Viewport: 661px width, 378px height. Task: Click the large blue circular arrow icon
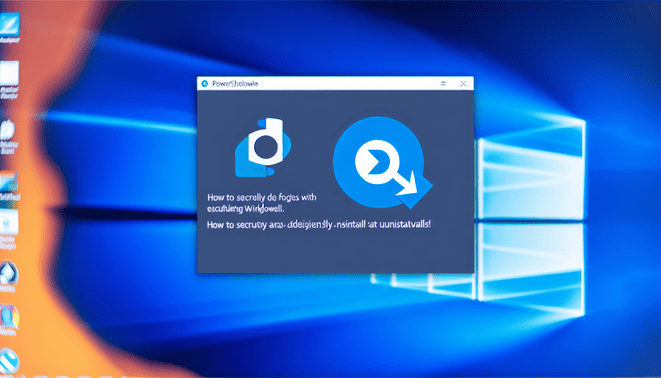(x=382, y=163)
